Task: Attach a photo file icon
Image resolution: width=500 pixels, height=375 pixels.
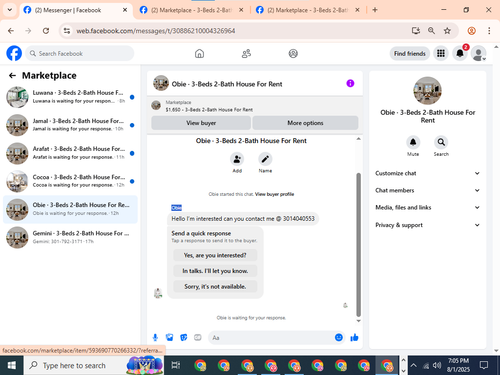Action: point(169,338)
